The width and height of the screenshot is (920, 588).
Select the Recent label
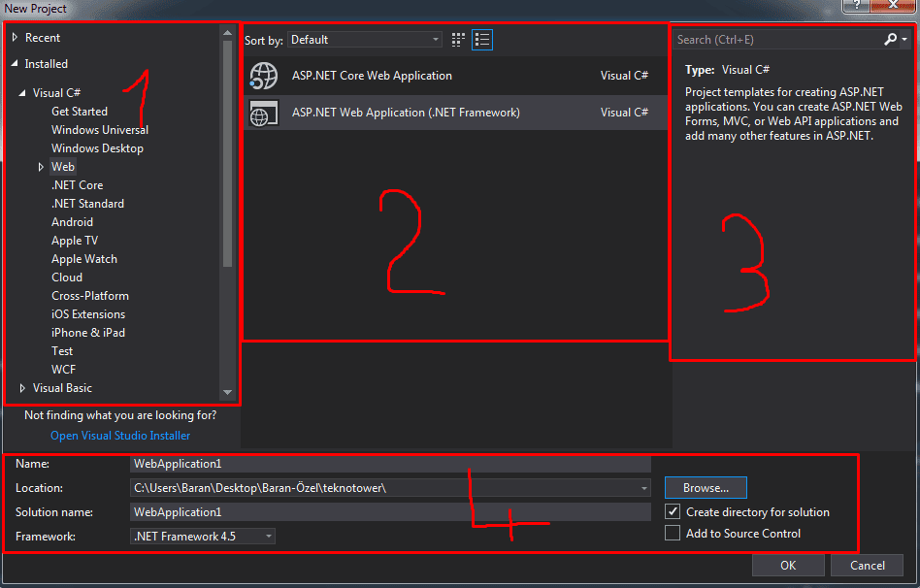(43, 38)
